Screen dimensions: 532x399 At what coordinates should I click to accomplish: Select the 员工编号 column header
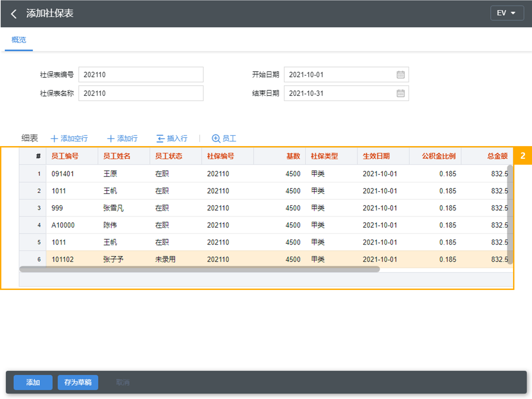72,156
